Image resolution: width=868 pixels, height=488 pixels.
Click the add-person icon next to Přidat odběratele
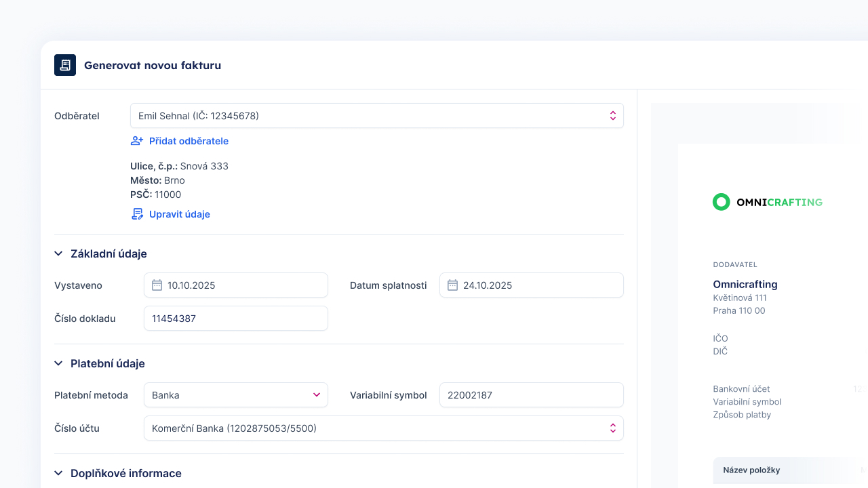137,141
